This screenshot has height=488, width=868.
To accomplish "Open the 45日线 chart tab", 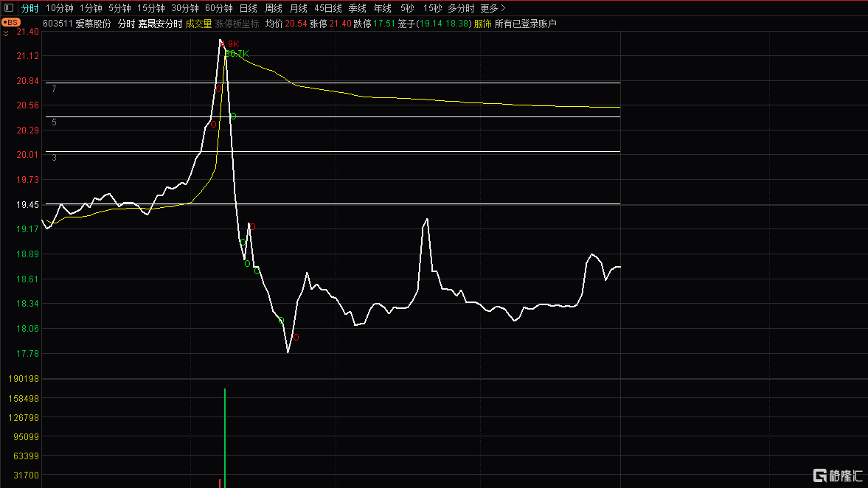I will [327, 8].
